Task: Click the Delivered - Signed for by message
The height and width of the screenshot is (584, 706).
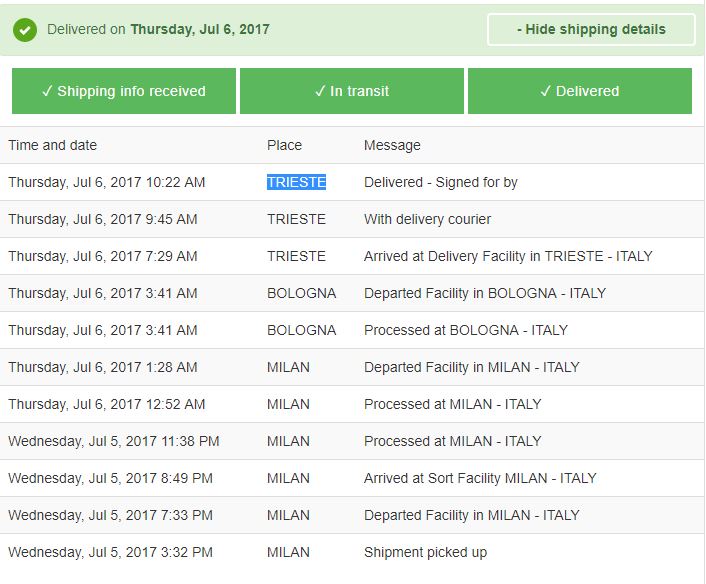Action: (441, 182)
